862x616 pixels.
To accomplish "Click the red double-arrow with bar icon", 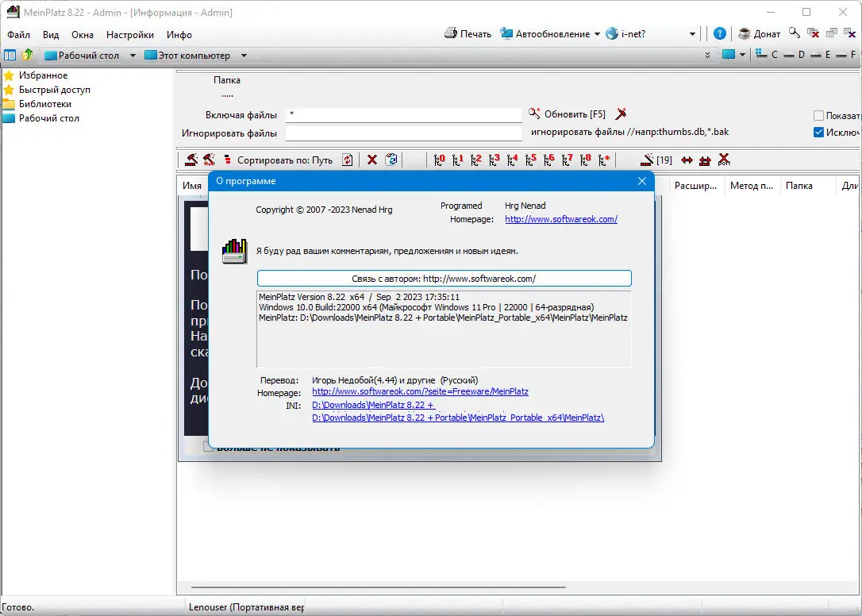I will pyautogui.click(x=705, y=160).
